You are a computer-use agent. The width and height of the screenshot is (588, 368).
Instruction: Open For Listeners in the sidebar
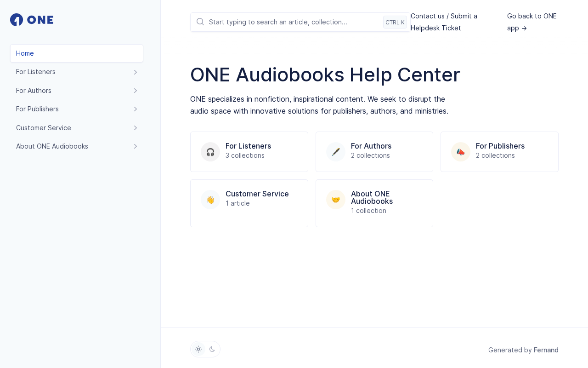(x=77, y=72)
